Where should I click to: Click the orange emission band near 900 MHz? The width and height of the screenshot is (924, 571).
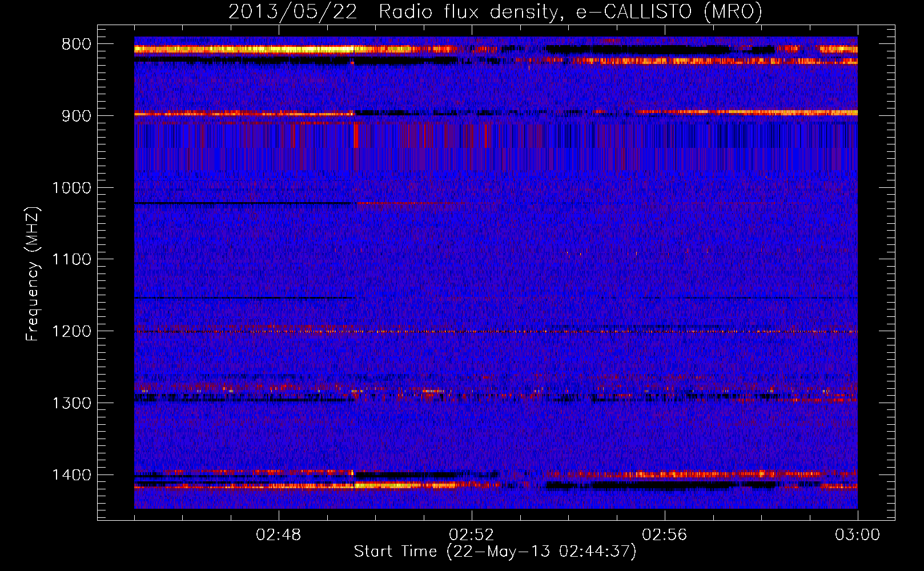click(244, 114)
